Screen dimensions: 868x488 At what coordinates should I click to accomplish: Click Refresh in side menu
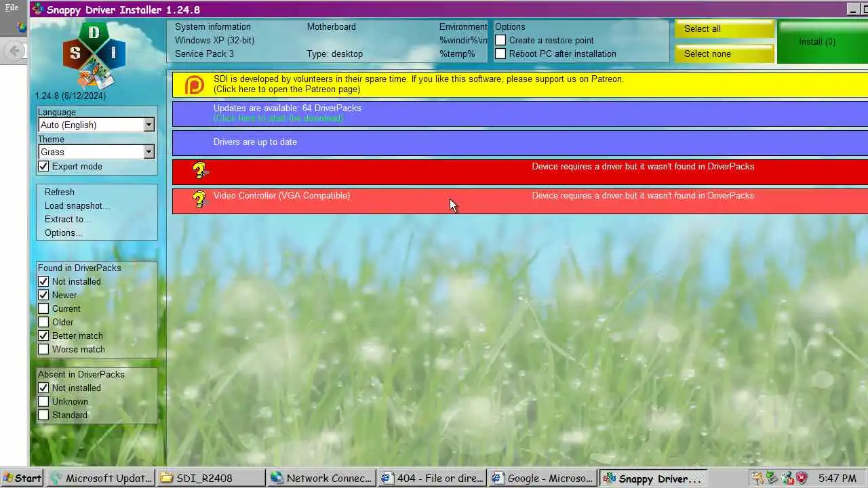coord(60,192)
